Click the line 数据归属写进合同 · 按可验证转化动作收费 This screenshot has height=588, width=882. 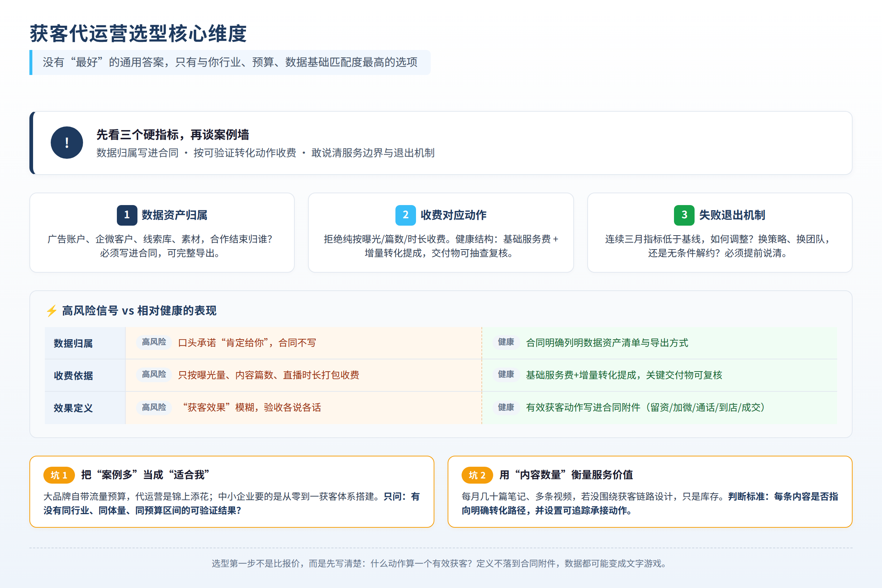[x=265, y=153]
